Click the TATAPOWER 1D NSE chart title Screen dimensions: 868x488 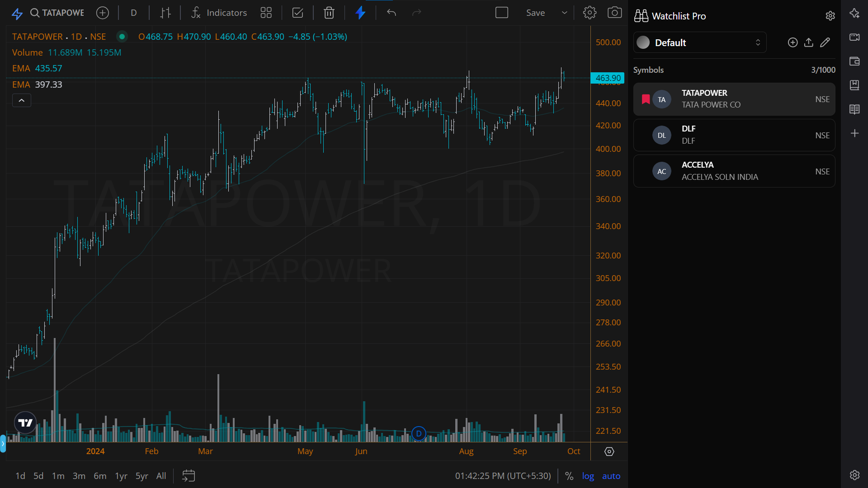pyautogui.click(x=59, y=37)
